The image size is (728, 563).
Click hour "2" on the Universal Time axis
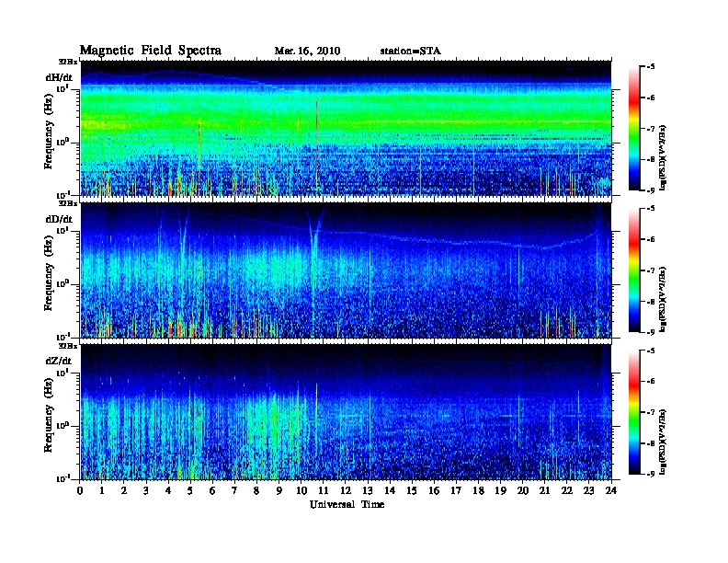click(x=124, y=490)
